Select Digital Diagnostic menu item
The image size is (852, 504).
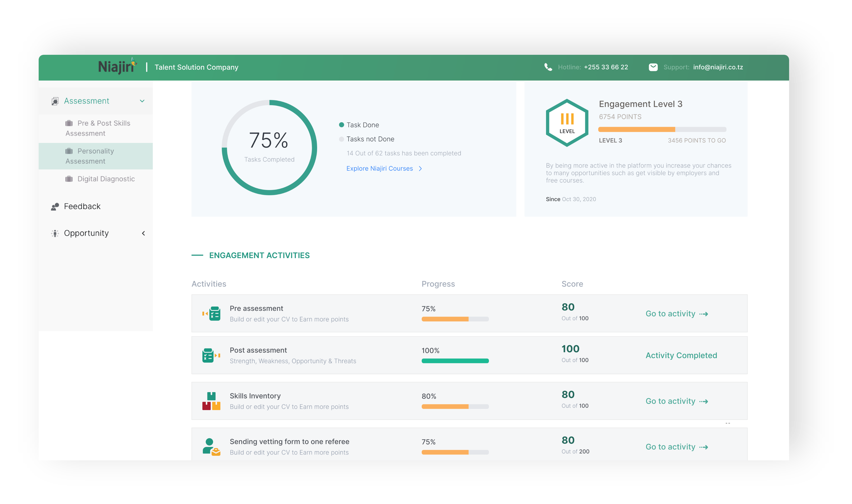(106, 179)
